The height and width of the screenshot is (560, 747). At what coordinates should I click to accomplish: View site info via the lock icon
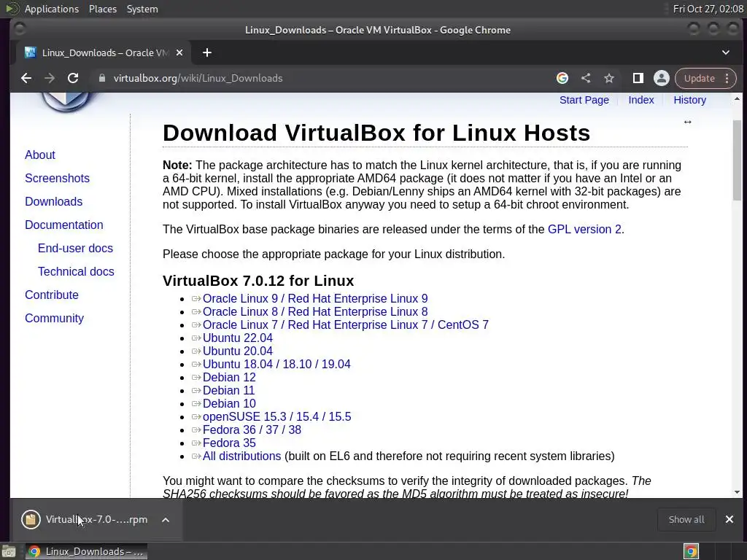coord(101,78)
